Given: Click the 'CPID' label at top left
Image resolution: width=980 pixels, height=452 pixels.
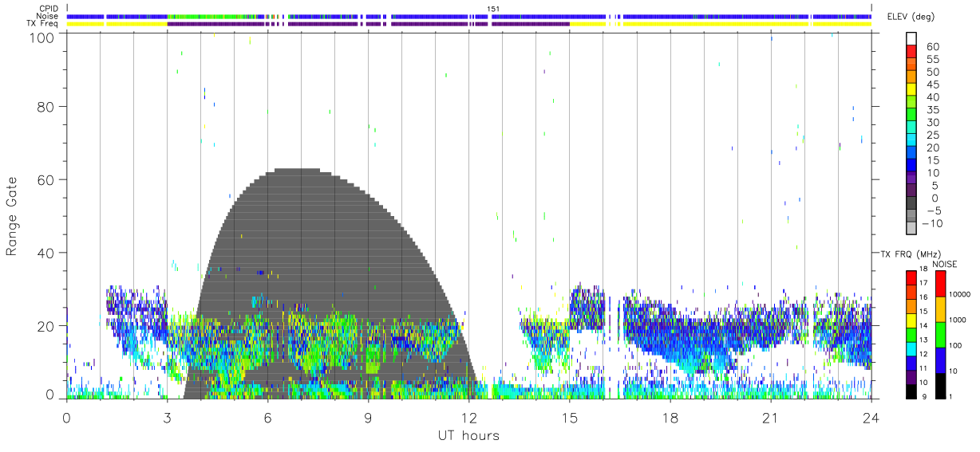Looking at the screenshot, I should coord(48,8).
